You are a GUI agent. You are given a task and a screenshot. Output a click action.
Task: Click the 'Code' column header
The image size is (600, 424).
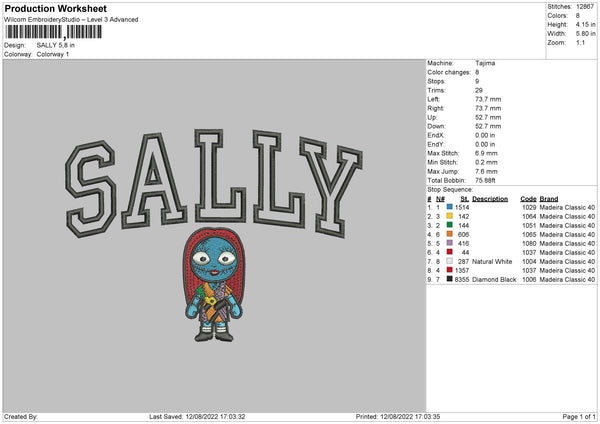[528, 199]
